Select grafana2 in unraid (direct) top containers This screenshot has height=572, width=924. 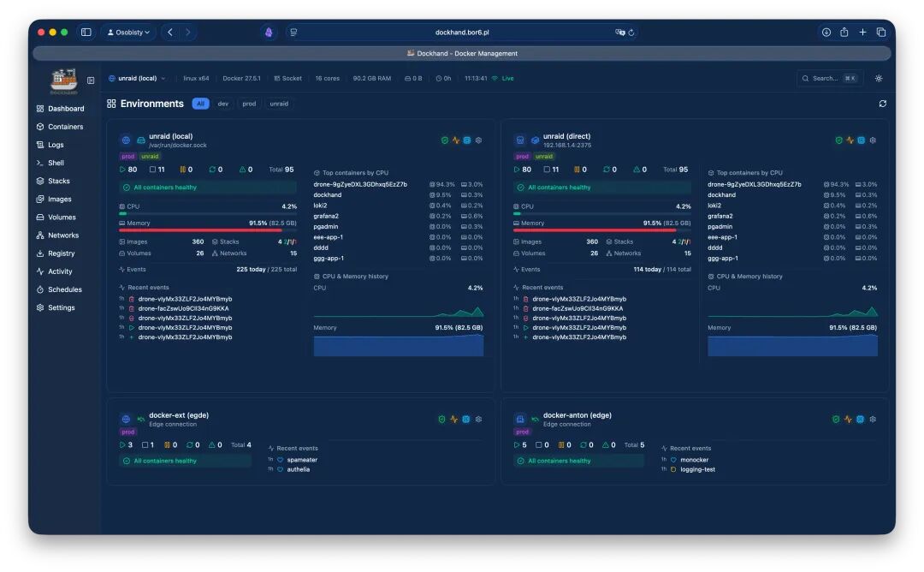(720, 217)
